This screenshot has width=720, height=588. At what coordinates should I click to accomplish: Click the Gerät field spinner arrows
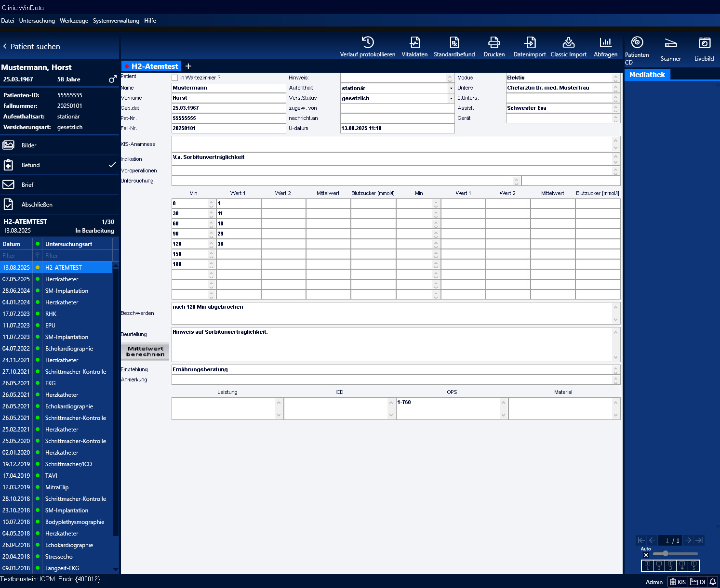(615, 118)
